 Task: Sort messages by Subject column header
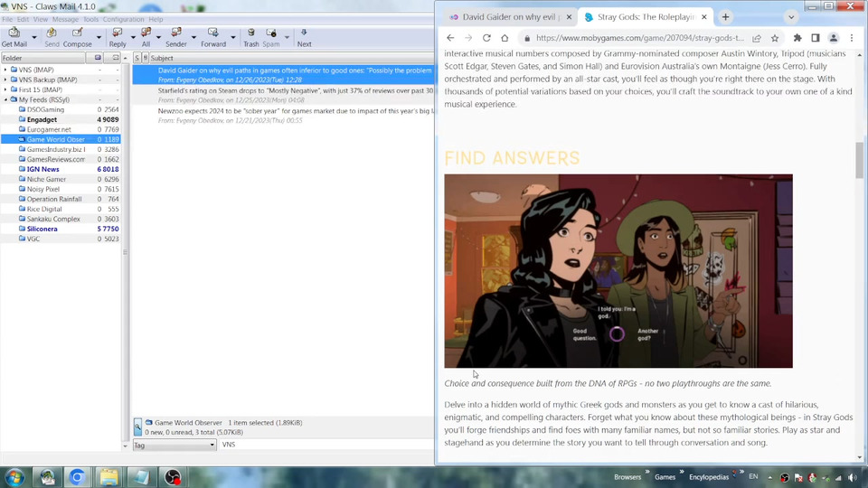(x=292, y=58)
